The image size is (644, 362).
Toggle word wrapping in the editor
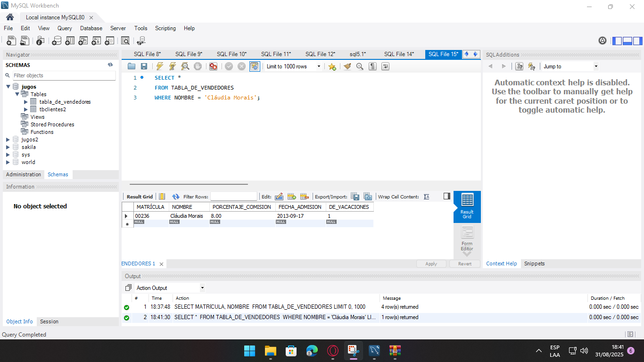coord(385,66)
